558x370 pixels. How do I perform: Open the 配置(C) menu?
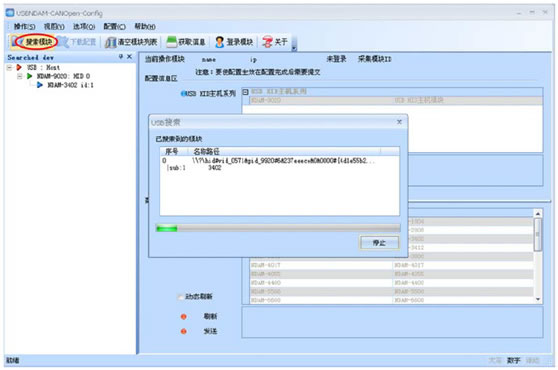[x=114, y=26]
